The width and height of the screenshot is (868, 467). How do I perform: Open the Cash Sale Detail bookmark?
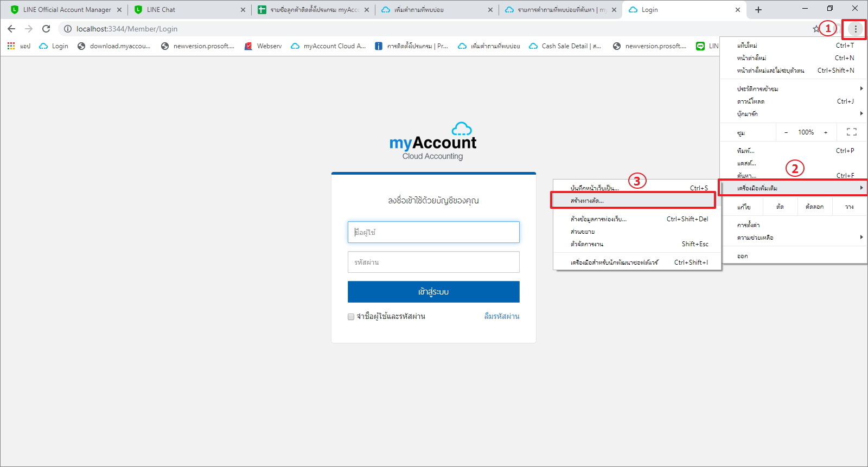tap(565, 46)
